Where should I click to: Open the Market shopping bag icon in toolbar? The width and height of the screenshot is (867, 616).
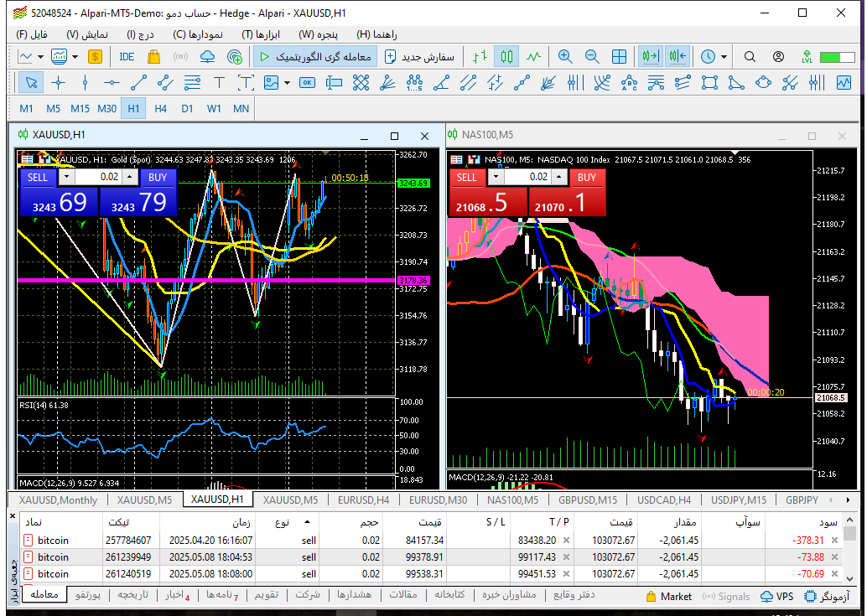coord(153,56)
